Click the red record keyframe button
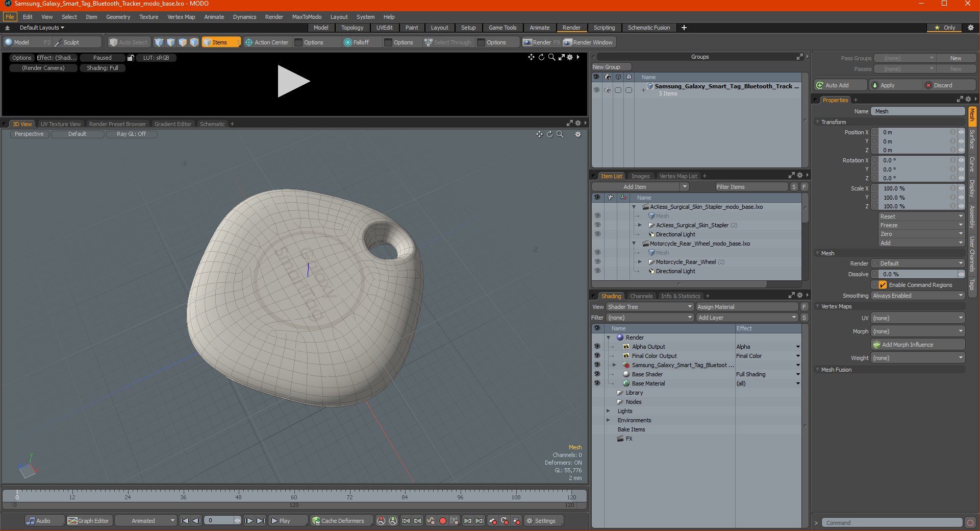 pos(443,521)
